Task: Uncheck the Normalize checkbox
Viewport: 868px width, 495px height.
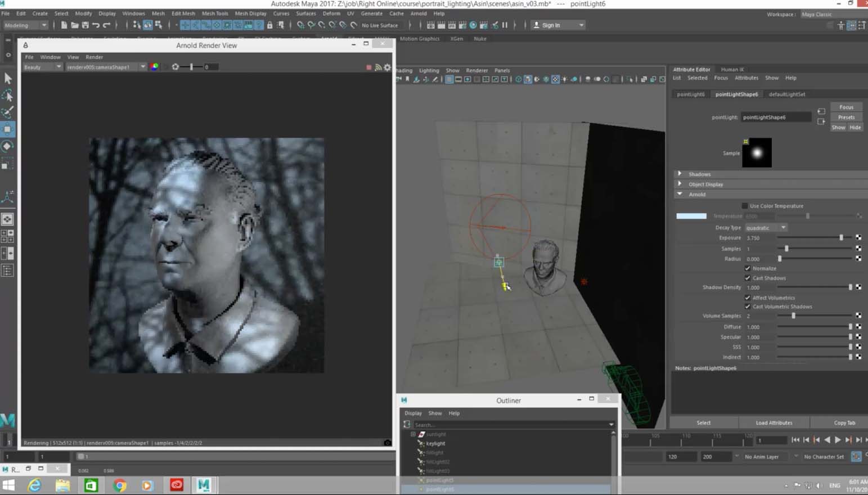Action: 748,268
